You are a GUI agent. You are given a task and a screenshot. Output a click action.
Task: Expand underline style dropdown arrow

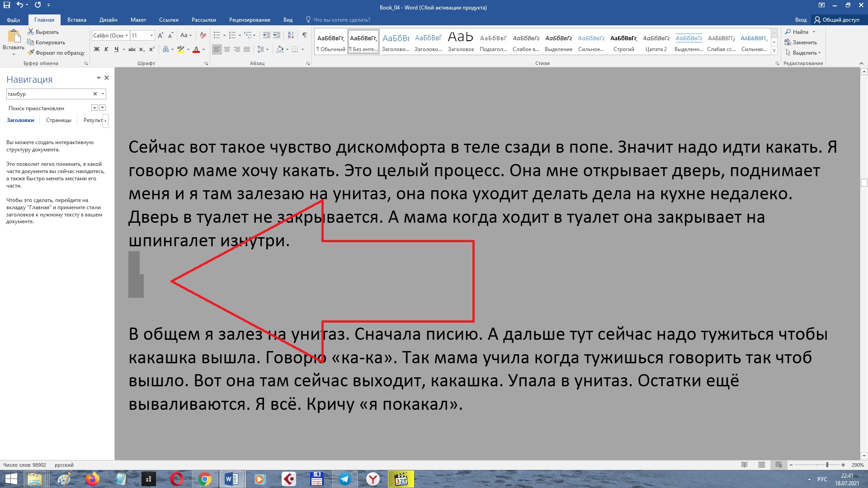tap(124, 49)
